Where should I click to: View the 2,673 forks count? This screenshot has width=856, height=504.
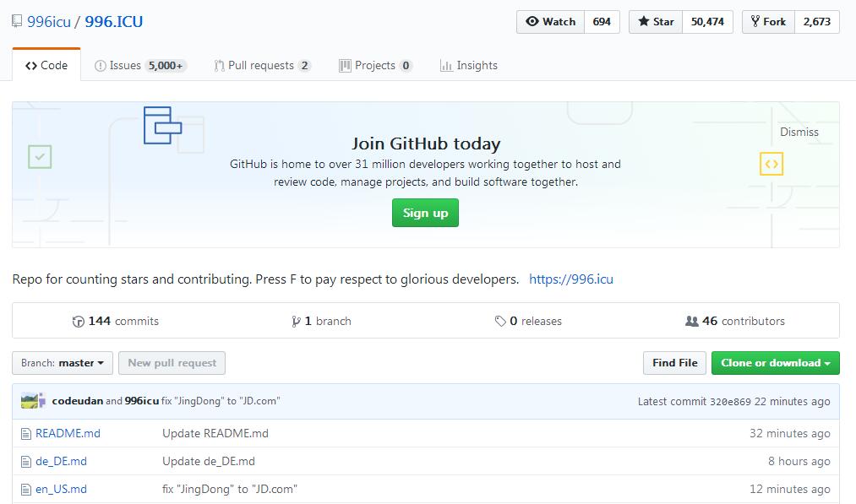coord(816,22)
